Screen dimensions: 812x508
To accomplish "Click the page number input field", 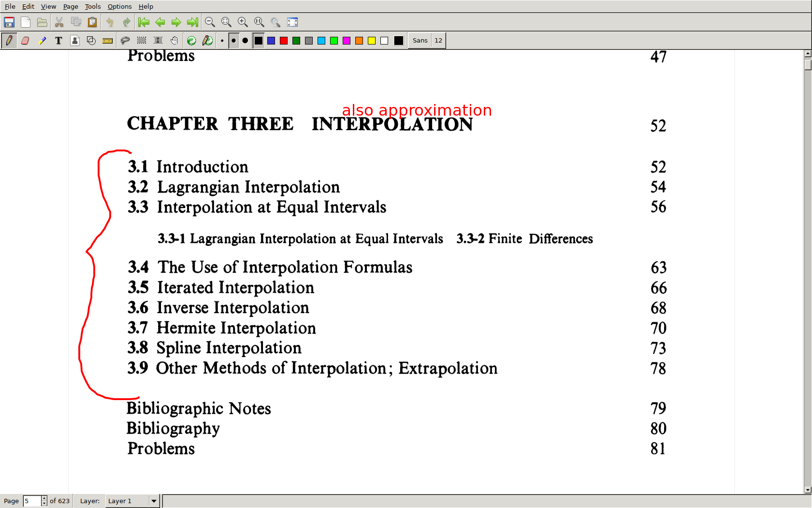I will [x=32, y=501].
